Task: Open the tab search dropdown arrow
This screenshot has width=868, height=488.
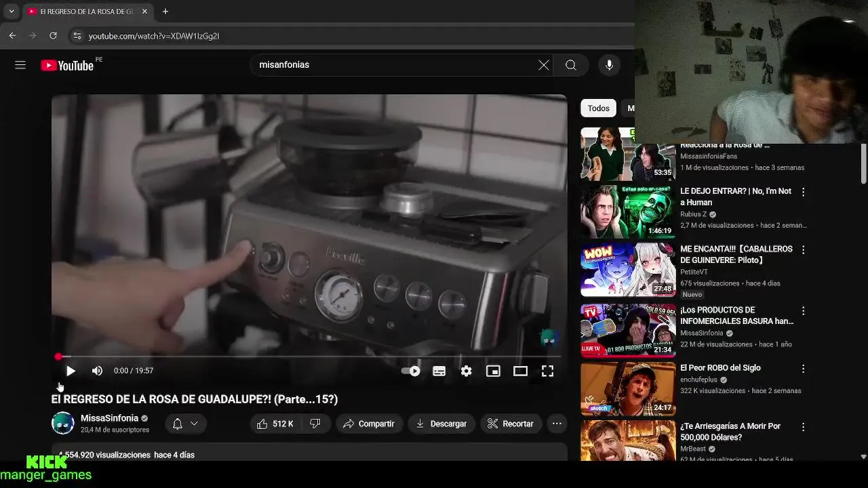Action: click(x=11, y=12)
